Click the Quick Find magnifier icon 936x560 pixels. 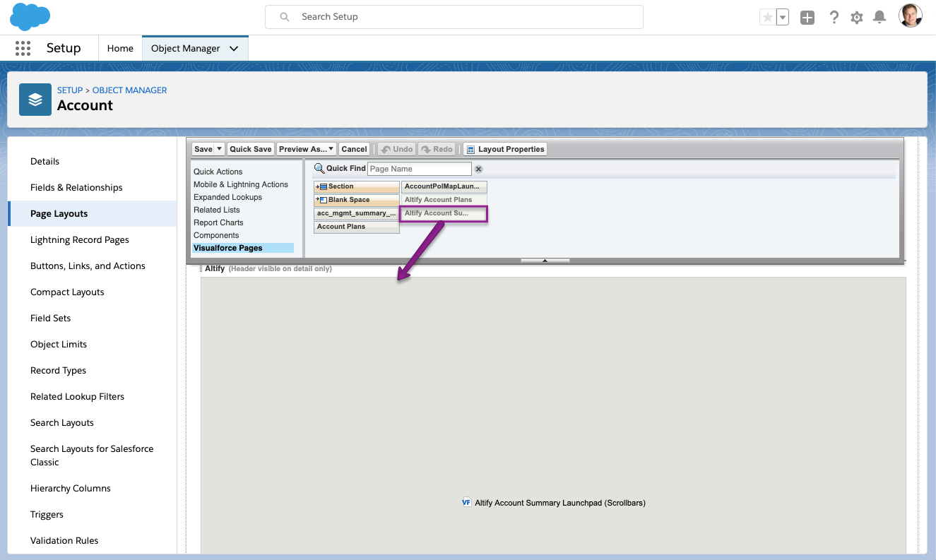pos(319,168)
